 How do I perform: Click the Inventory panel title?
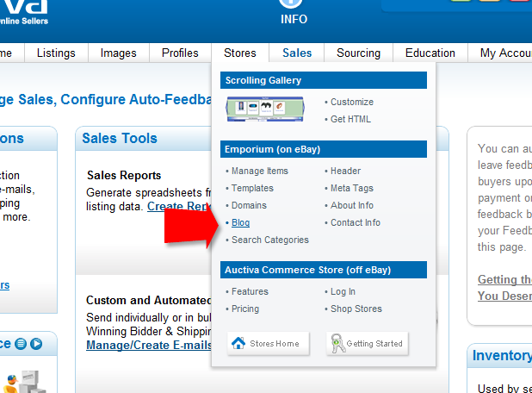pyautogui.click(x=502, y=356)
